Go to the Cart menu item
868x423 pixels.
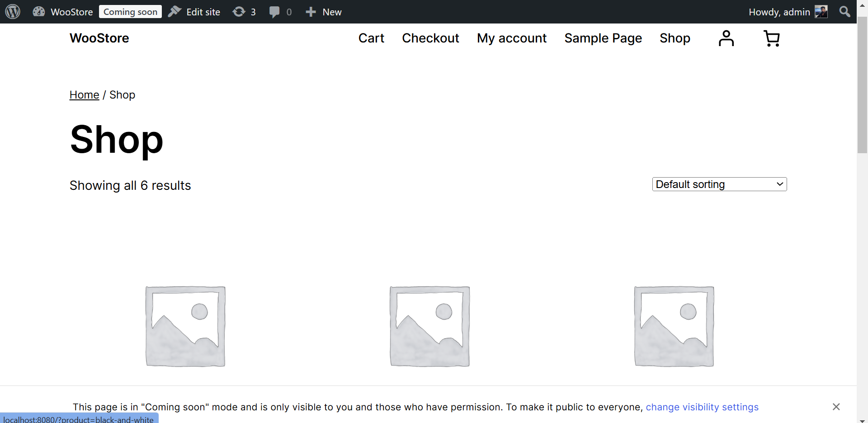coord(371,38)
